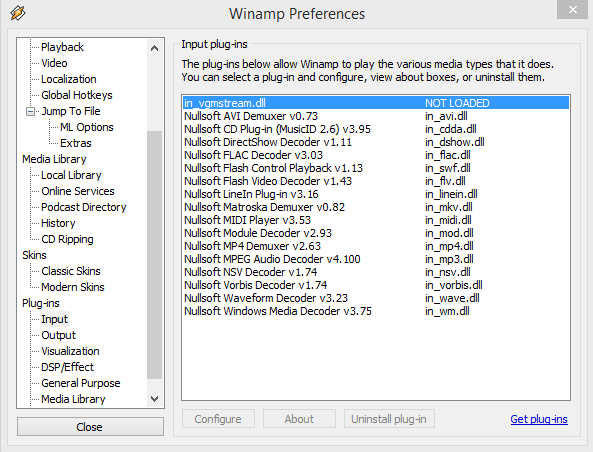
Task: Select Nullsoft MPEG Audio Decoder plug-in
Action: [376, 259]
